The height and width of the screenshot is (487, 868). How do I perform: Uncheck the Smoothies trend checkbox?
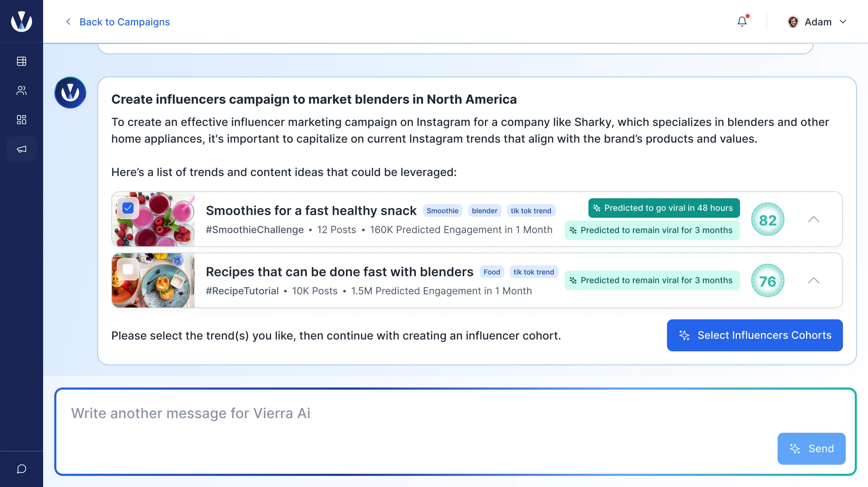(128, 208)
